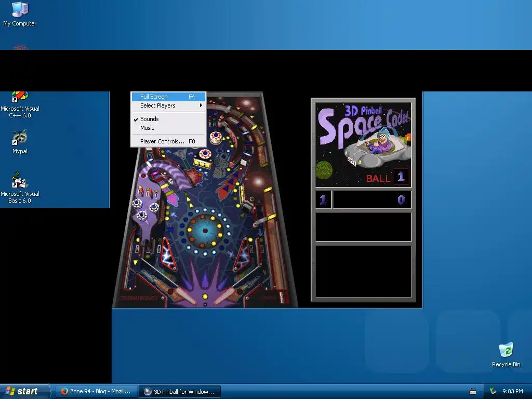Click the ball plunger at the table's right

tap(281, 297)
